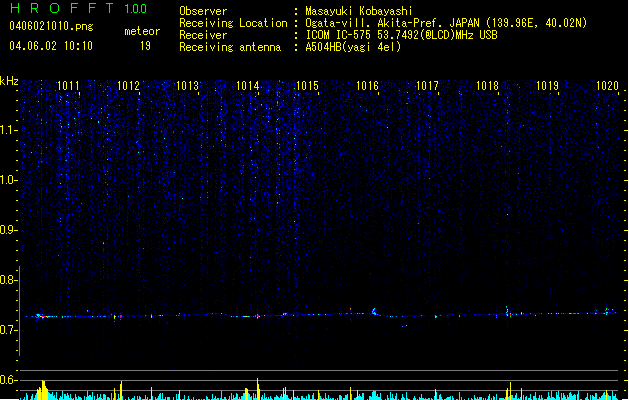Click the 0.6 kHz axis label
Screen dimensions: 629x400
[x=9, y=380]
